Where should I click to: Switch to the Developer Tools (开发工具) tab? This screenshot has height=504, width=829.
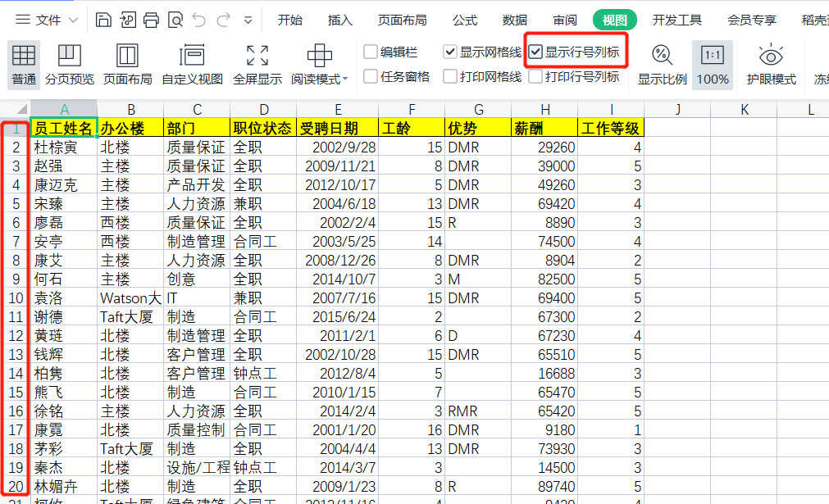coord(676,20)
